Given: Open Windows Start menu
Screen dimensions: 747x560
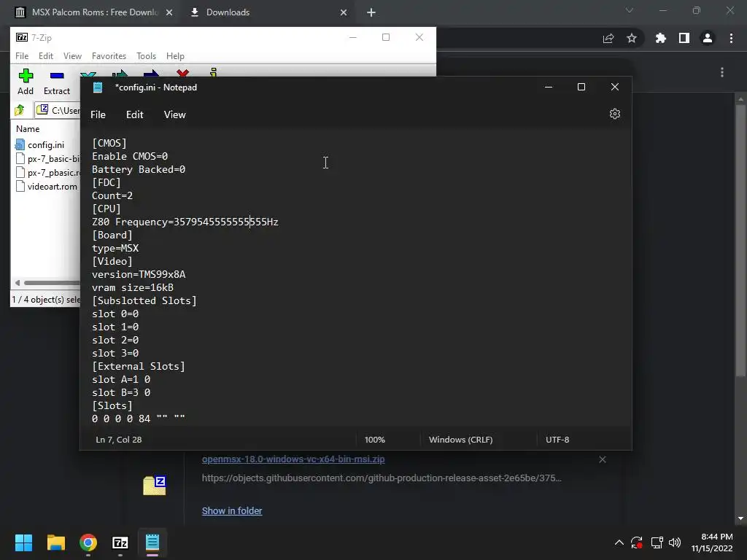Looking at the screenshot, I should point(23,542).
